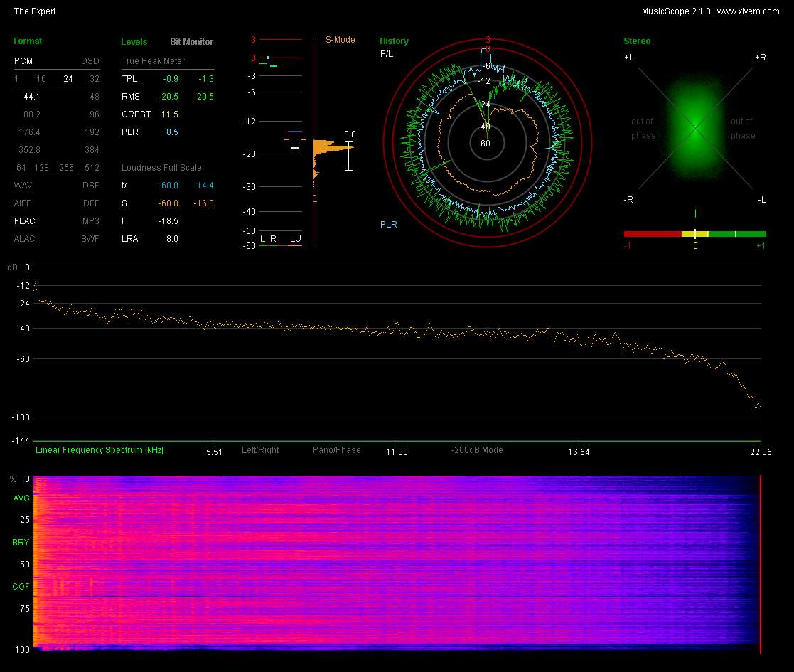Image resolution: width=794 pixels, height=672 pixels.
Task: Click the P/L label in History
Action: (x=386, y=54)
